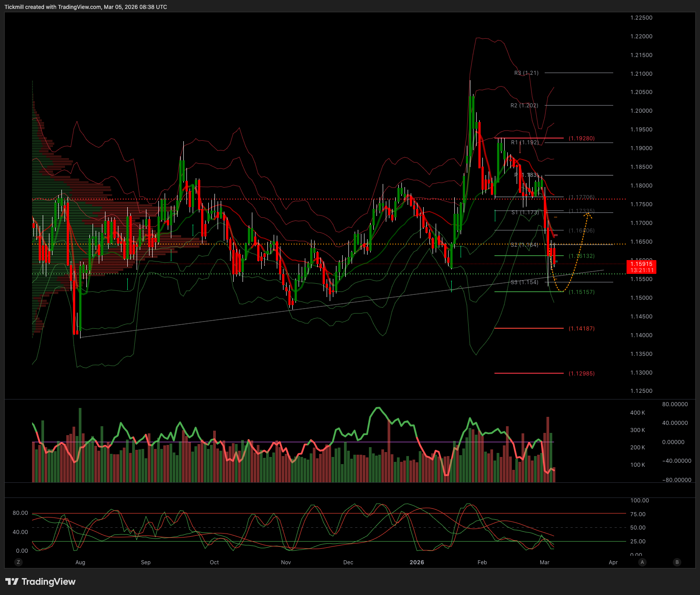Click the 2026 year marker on time axis

point(417,562)
